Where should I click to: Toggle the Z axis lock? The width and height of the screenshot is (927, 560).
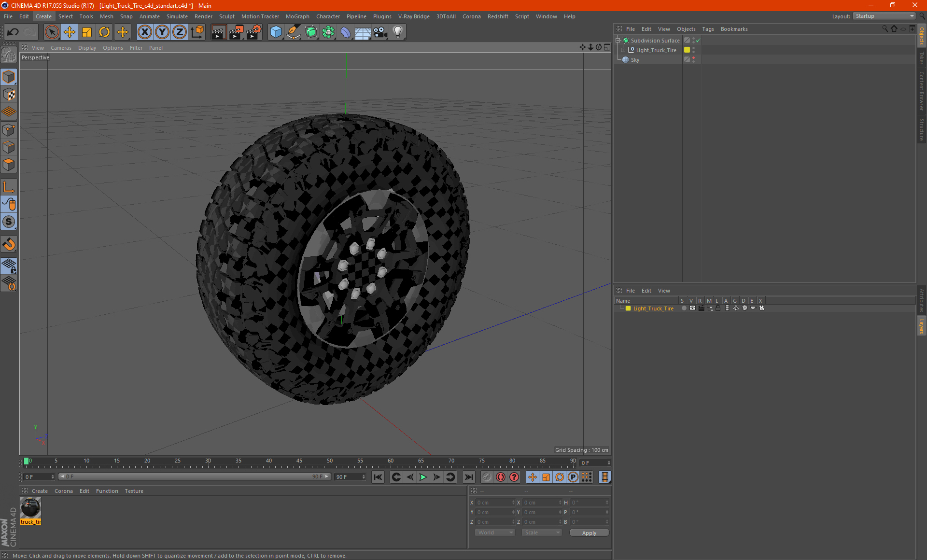[x=180, y=32]
